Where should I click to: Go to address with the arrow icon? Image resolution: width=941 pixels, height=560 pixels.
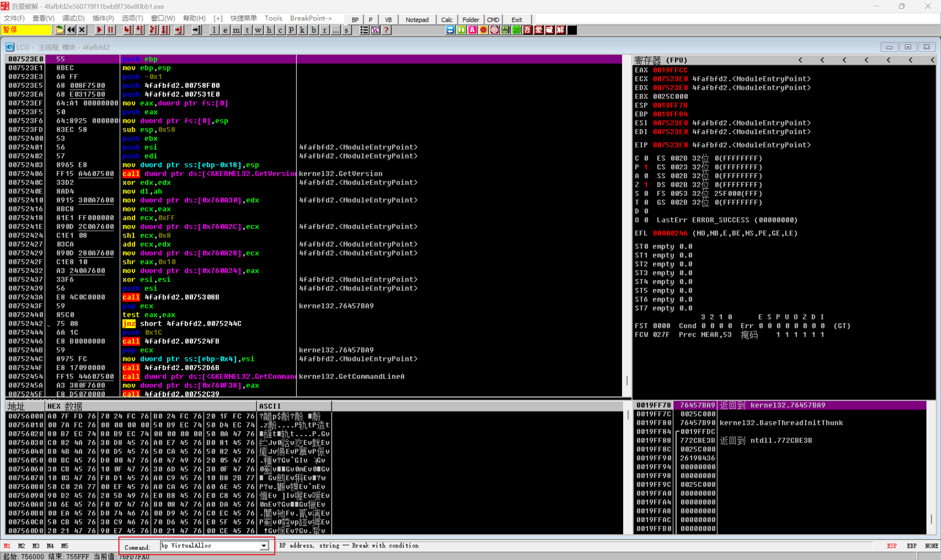(x=197, y=30)
